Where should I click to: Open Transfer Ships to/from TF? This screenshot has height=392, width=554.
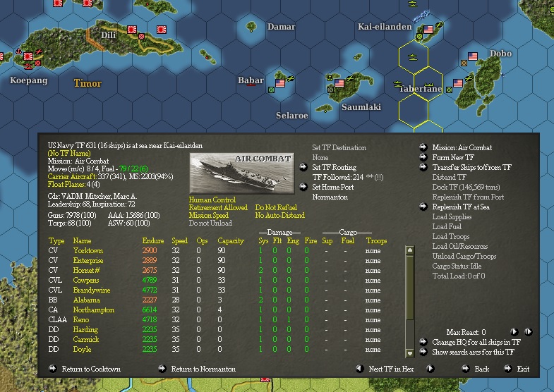coord(471,167)
